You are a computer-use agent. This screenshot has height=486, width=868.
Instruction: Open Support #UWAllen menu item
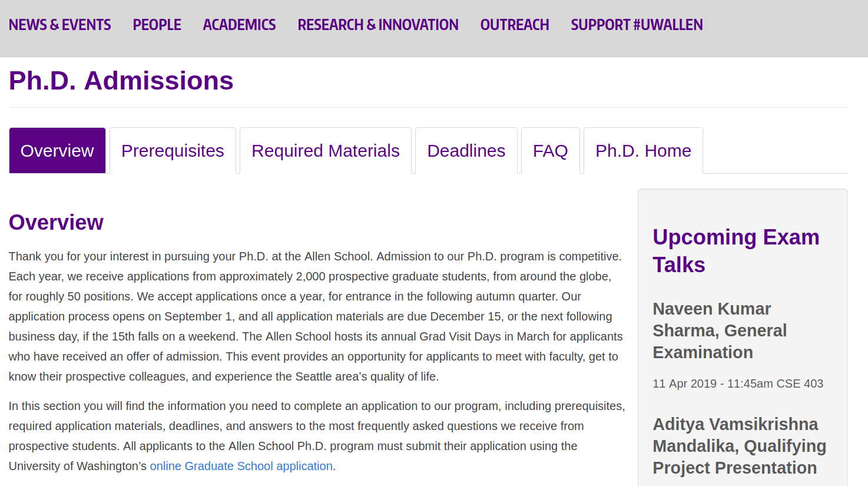pyautogui.click(x=637, y=25)
